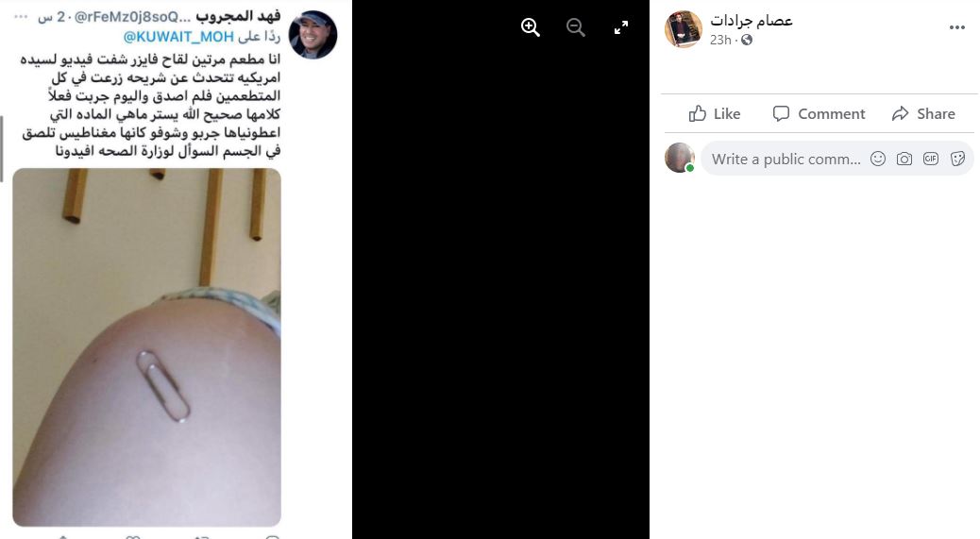Add a GIF to comment
Screen dimensions: 980x539
tap(931, 159)
